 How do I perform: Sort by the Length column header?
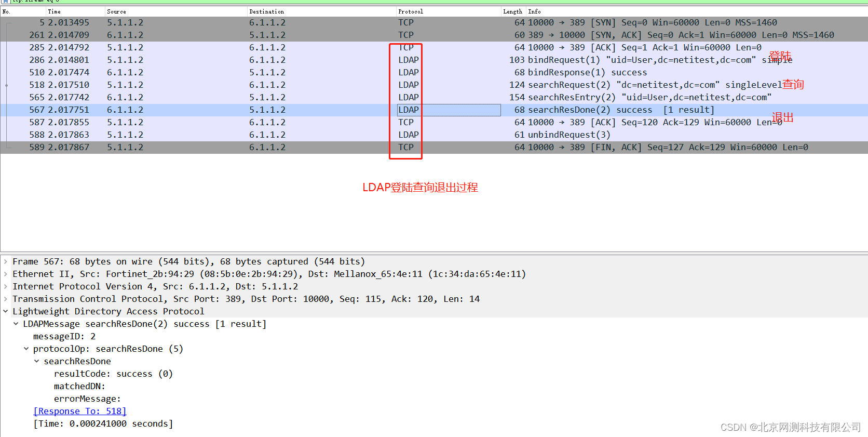point(513,11)
